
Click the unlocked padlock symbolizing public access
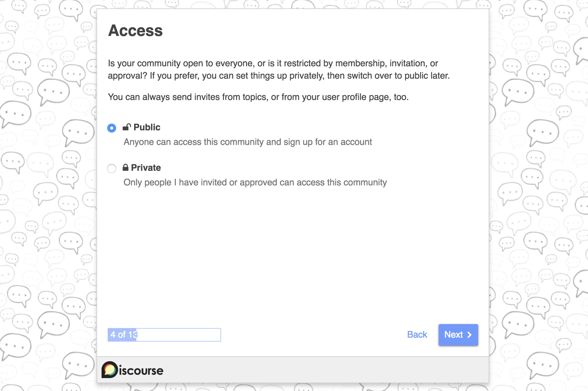tap(126, 127)
